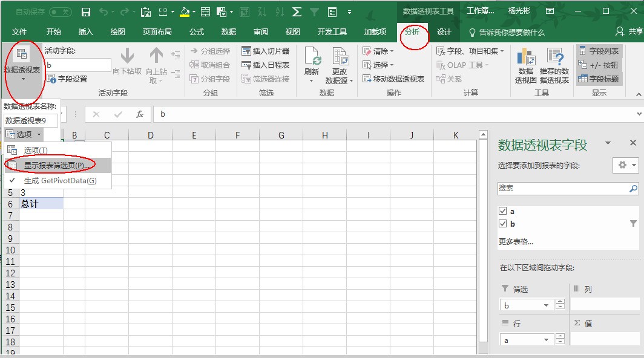Open the Insert ribbon tab
This screenshot has height=358, width=644.
[x=85, y=32]
